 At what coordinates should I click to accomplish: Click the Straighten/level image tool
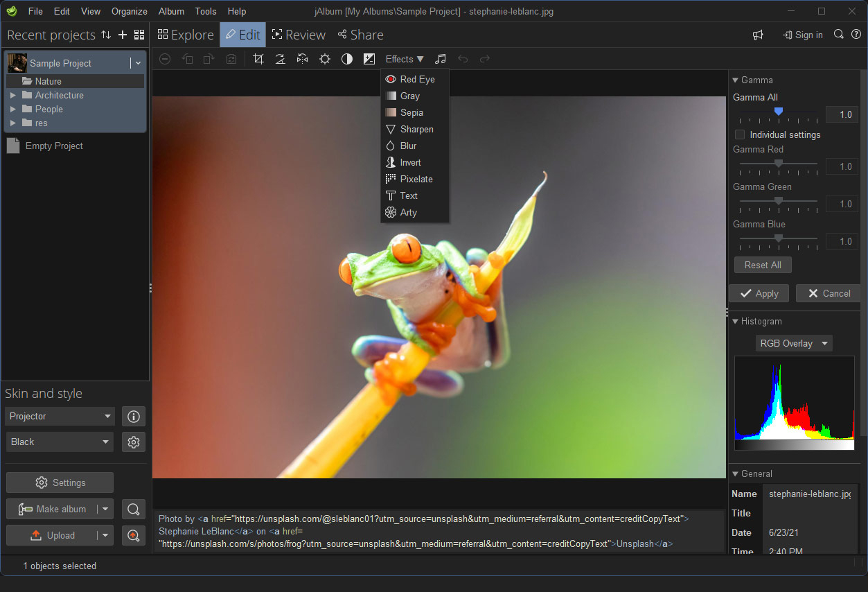click(x=280, y=59)
